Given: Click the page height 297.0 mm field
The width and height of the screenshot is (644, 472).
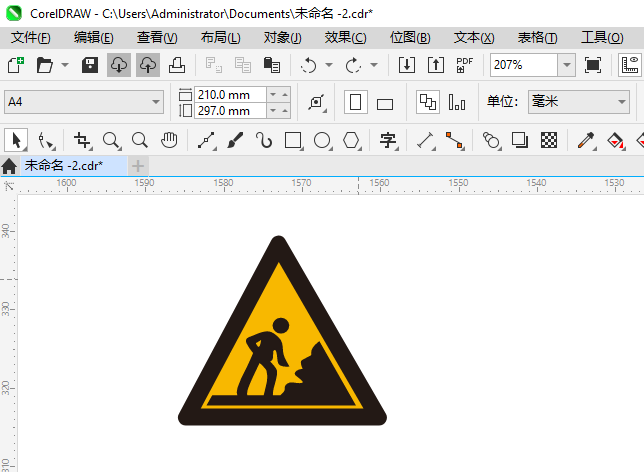Looking at the screenshot, I should 230,111.
